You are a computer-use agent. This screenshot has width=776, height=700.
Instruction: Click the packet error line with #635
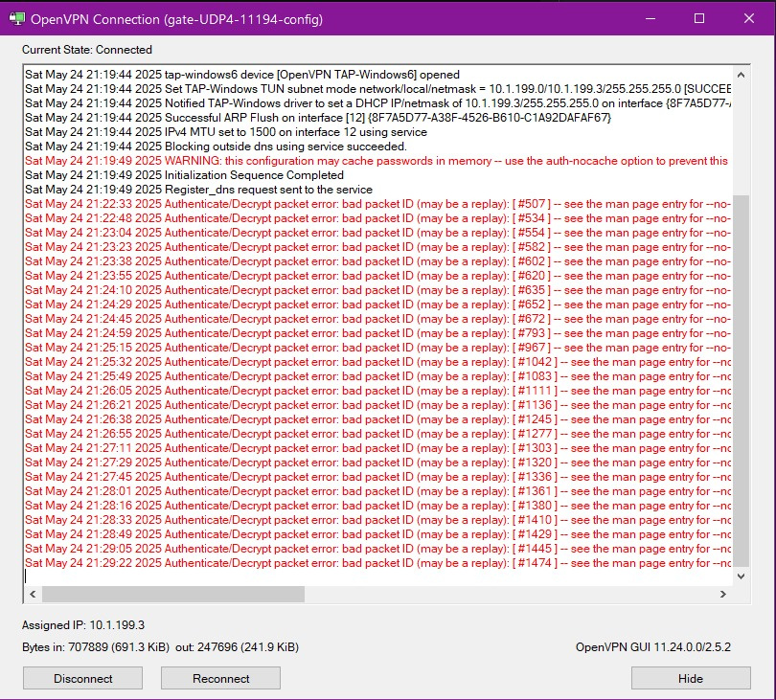coord(377,290)
